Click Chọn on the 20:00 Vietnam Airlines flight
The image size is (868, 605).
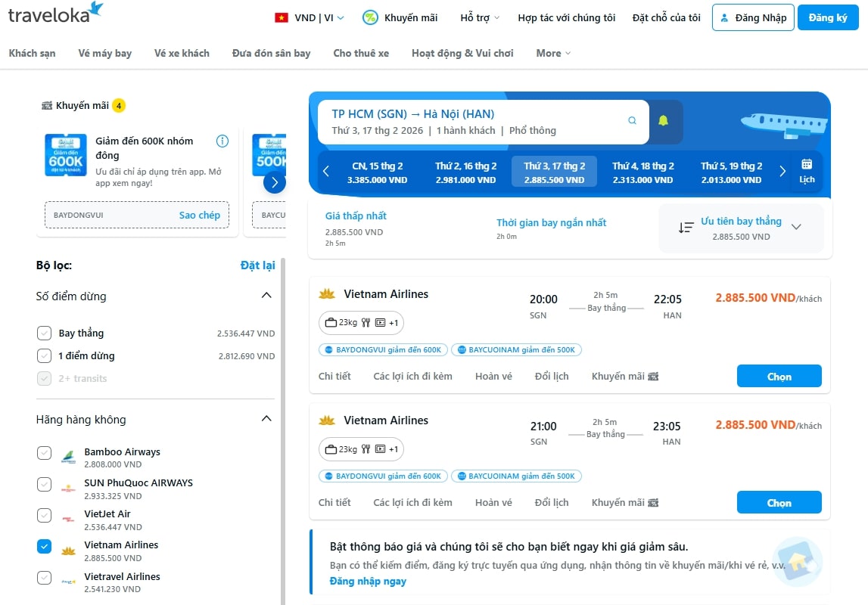779,376
